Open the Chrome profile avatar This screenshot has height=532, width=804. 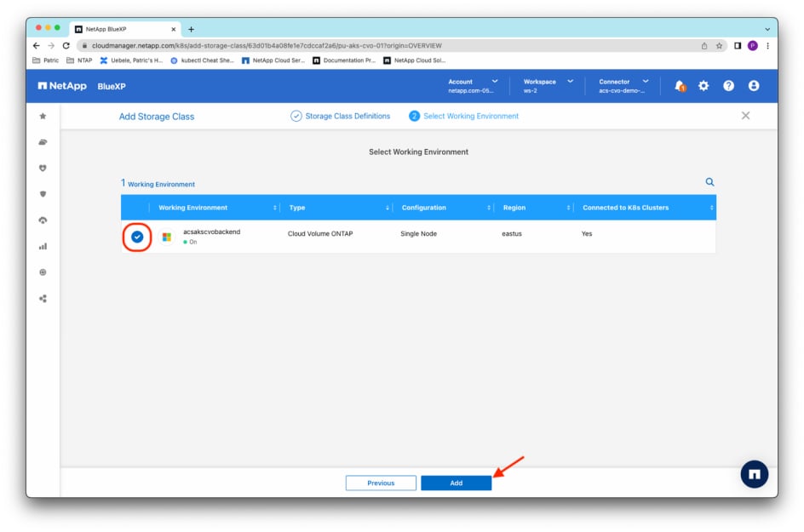point(752,46)
